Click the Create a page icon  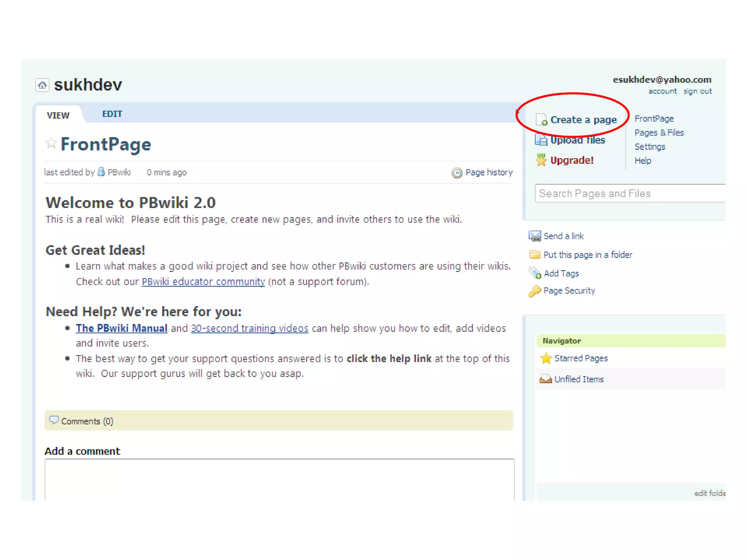coord(541,120)
